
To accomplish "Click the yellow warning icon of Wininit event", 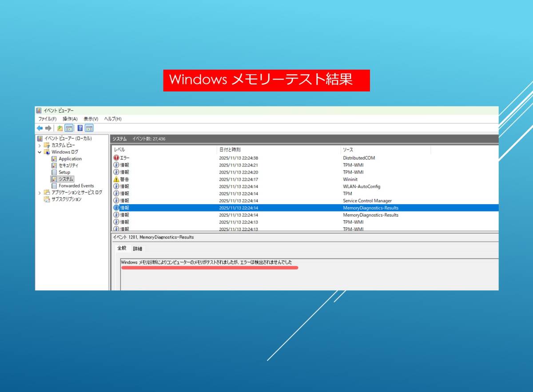I will click(116, 179).
